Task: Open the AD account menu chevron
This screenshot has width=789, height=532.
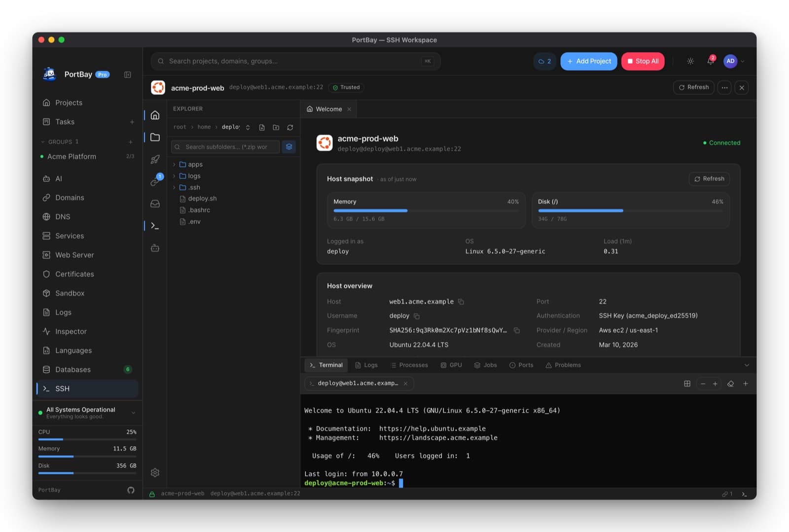Action: point(743,61)
